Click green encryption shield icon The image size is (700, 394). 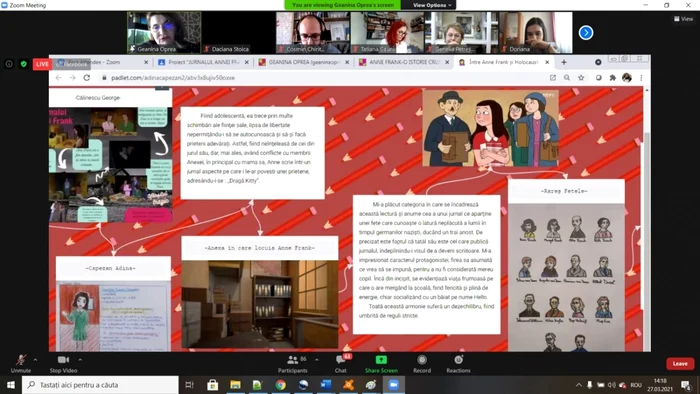[x=24, y=64]
